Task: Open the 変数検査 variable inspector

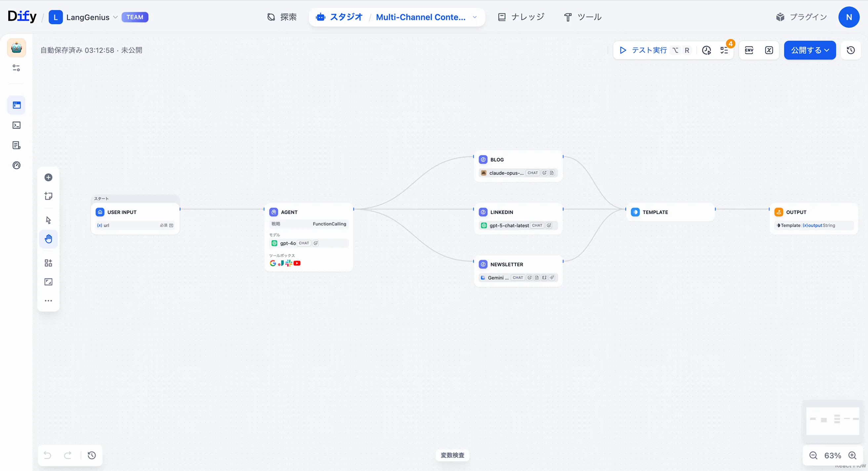Action: click(452, 455)
